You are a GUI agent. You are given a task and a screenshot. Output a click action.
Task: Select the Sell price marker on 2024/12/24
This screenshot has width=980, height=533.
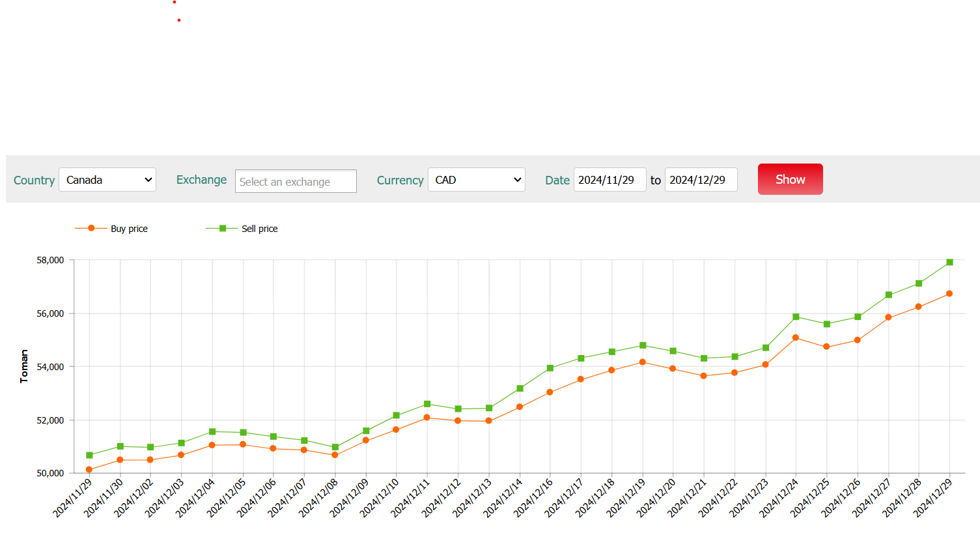[796, 317]
